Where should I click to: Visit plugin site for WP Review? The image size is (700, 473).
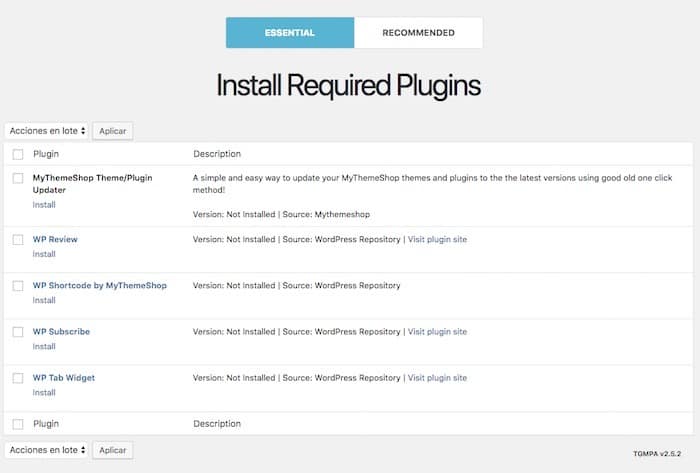(x=437, y=239)
